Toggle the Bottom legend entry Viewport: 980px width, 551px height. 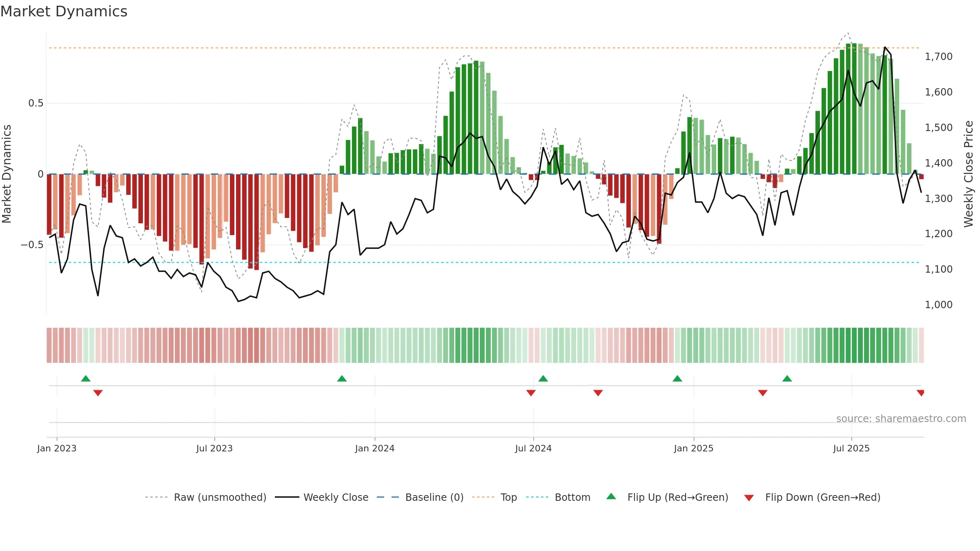(x=558, y=497)
